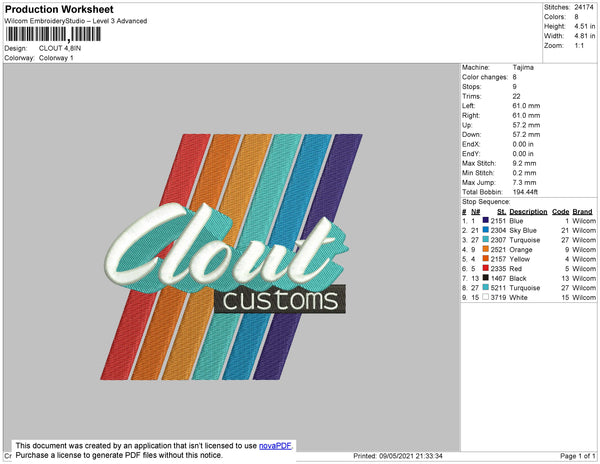This screenshot has height=464, width=600.
Task: Click the Machine value Tajima
Action: [x=523, y=67]
